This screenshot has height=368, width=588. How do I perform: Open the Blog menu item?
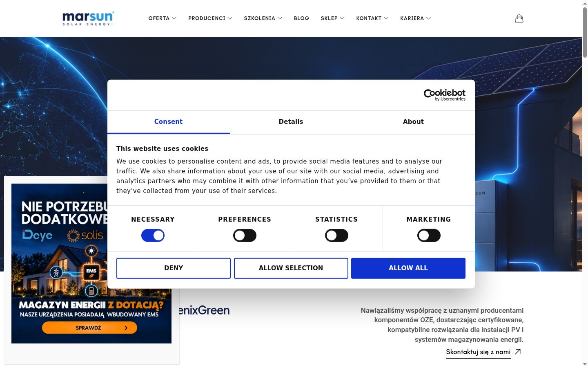(x=301, y=18)
